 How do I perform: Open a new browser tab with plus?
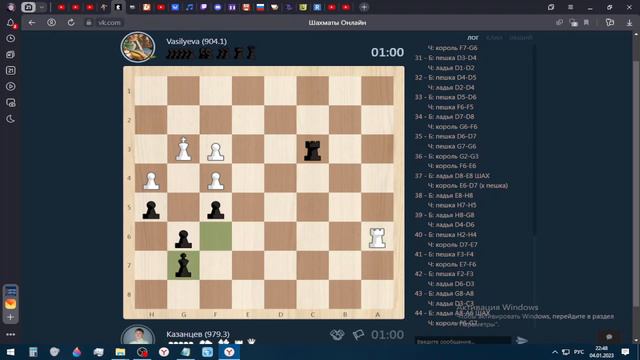coord(364,7)
